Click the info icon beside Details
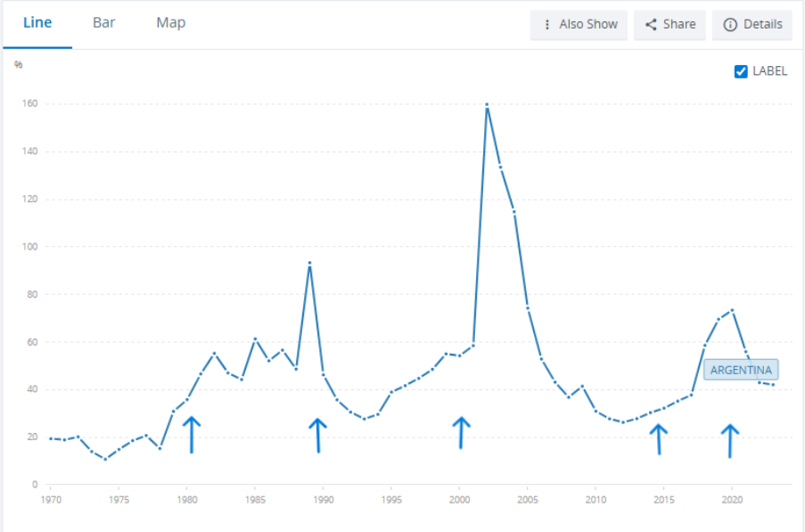 pos(730,25)
